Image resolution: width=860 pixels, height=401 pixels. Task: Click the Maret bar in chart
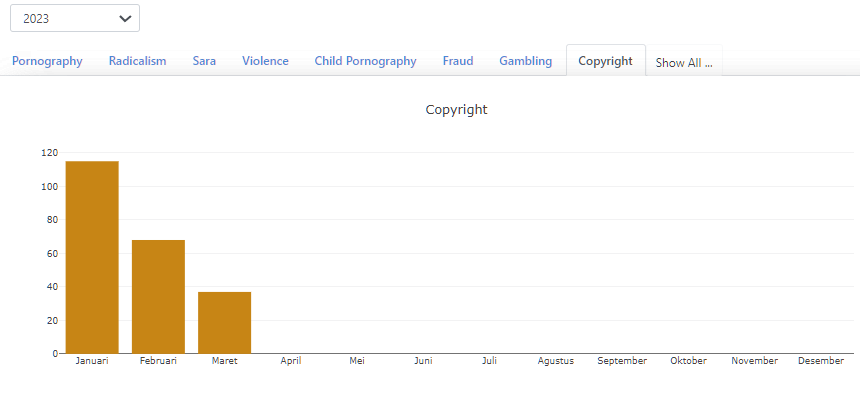(224, 322)
